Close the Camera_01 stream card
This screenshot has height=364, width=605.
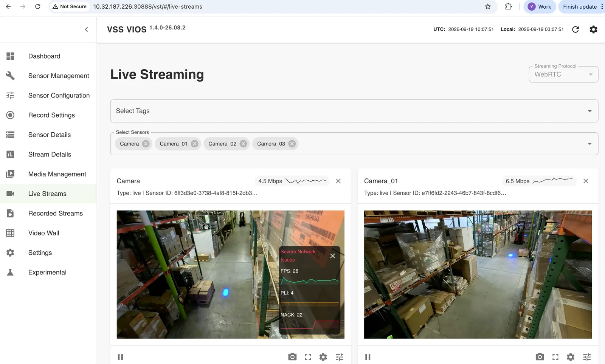point(586,181)
